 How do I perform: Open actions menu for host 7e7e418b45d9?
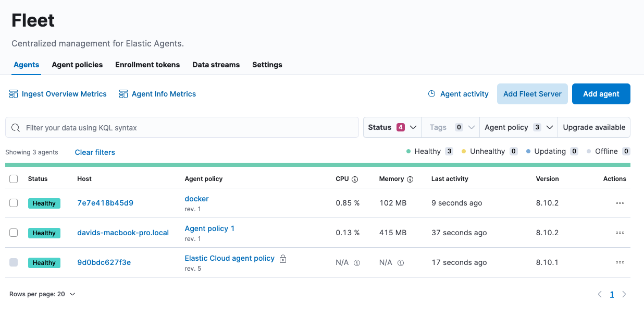(x=620, y=203)
